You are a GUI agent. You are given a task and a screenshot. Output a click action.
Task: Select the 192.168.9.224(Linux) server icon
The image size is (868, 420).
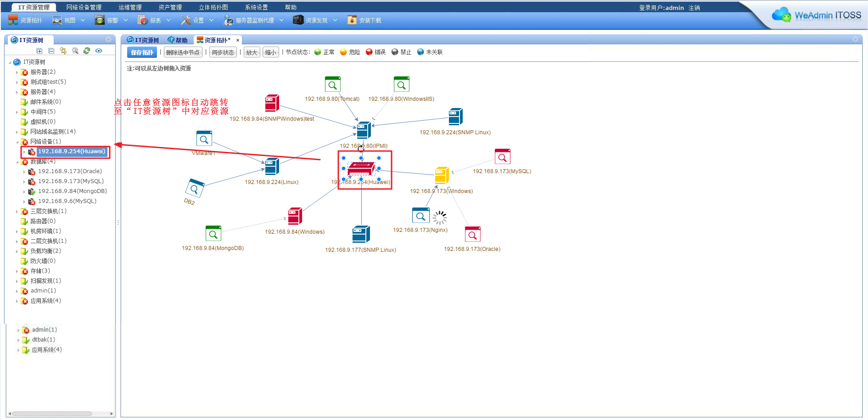click(272, 166)
